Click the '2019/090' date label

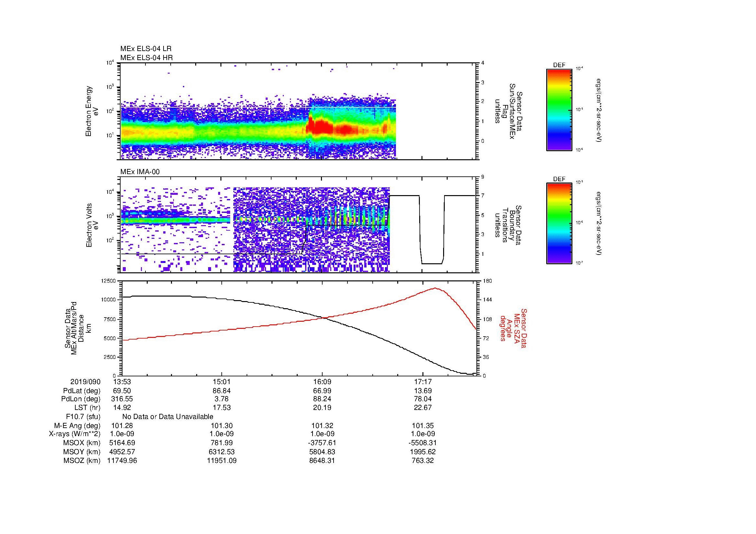coord(85,382)
